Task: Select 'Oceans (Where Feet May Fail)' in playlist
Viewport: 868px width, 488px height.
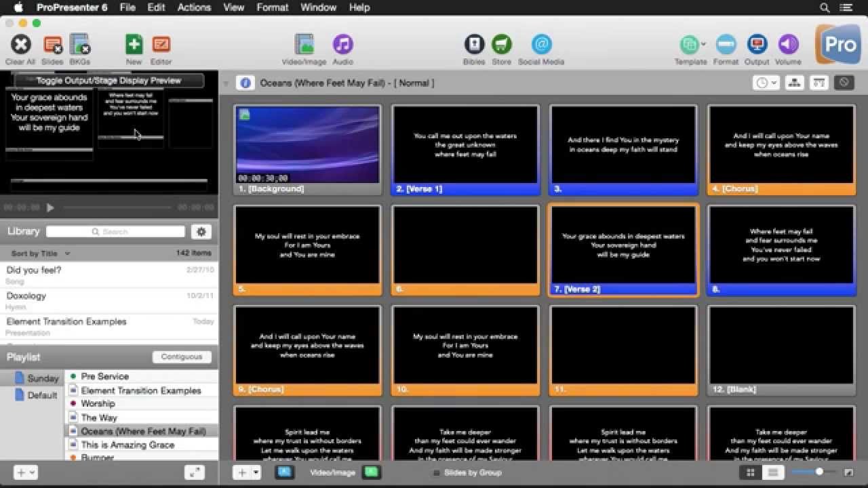Action: 142,431
